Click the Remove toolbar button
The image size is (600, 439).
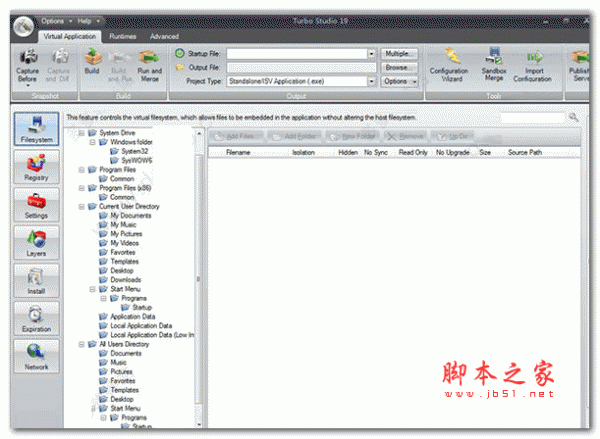coord(407,136)
